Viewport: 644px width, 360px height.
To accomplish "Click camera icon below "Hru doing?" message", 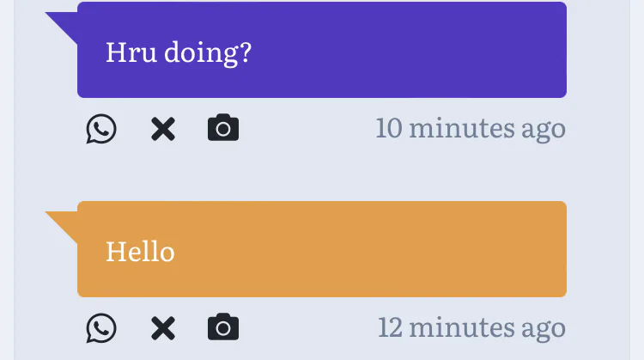I will click(x=223, y=129).
